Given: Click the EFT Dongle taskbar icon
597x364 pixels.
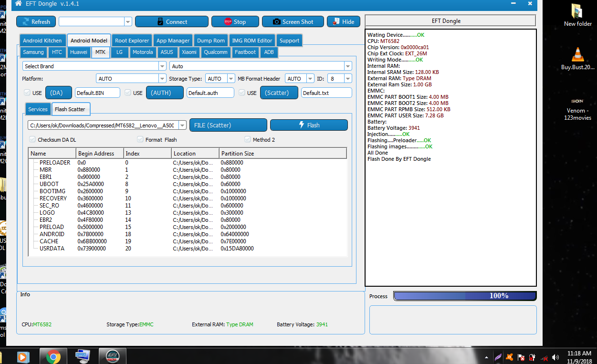Looking at the screenshot, I should pos(112,356).
